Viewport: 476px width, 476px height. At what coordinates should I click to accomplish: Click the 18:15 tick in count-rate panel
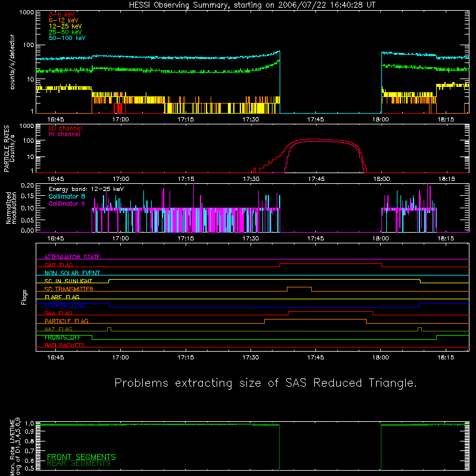446,120
